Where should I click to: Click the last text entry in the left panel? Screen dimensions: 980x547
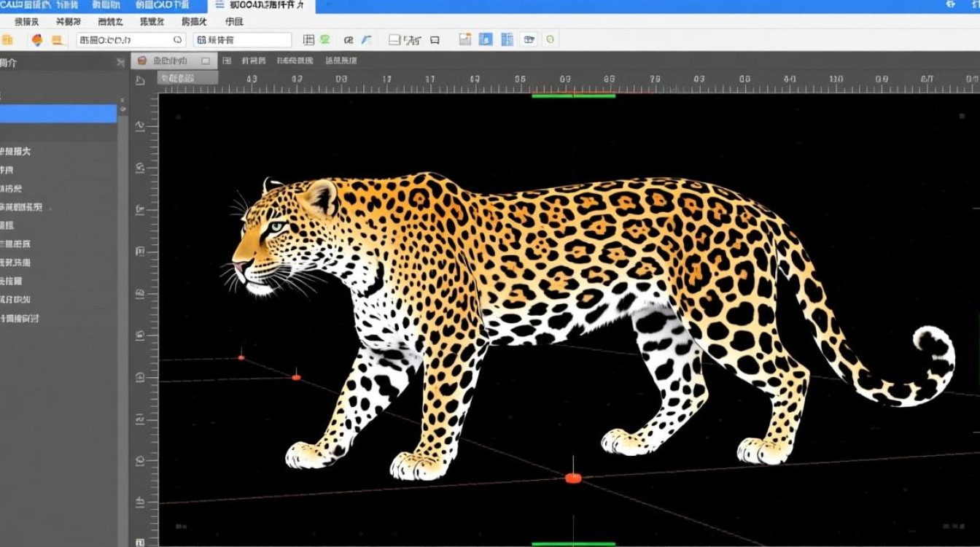point(20,319)
